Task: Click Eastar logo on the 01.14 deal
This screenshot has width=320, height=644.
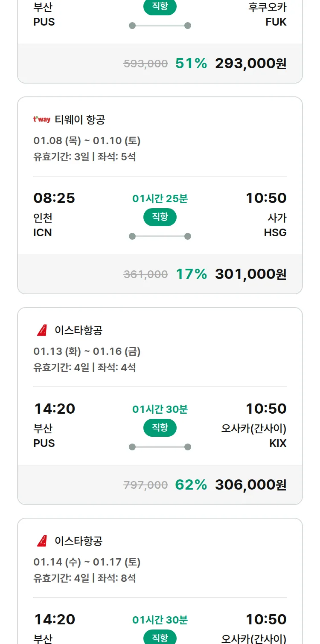Action: (42, 541)
